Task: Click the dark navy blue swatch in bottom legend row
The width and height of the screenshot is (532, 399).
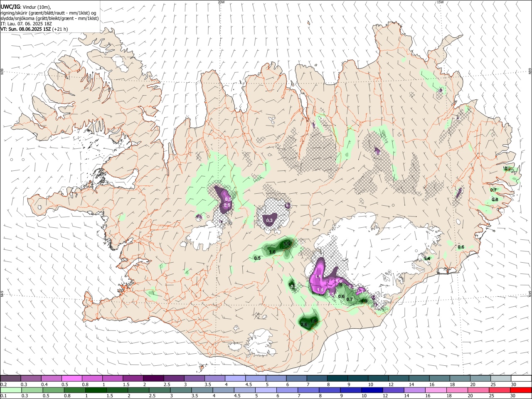Action: [x=371, y=390]
